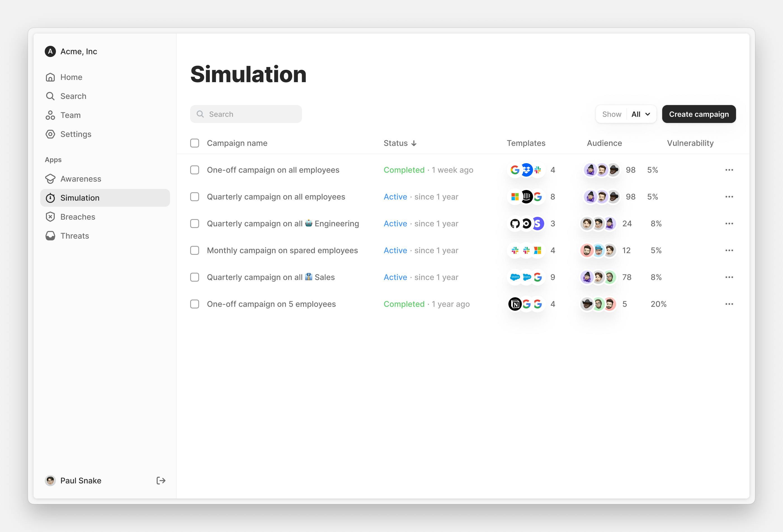Toggle checkbox for One-off campaign on 5 employees

tap(195, 303)
